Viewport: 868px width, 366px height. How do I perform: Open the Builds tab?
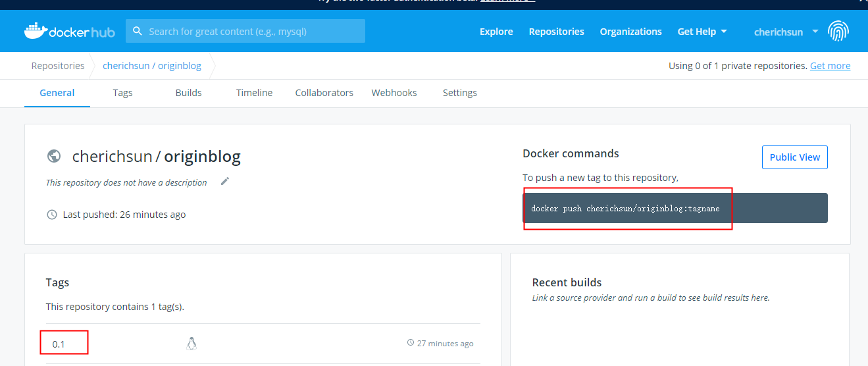click(x=189, y=93)
